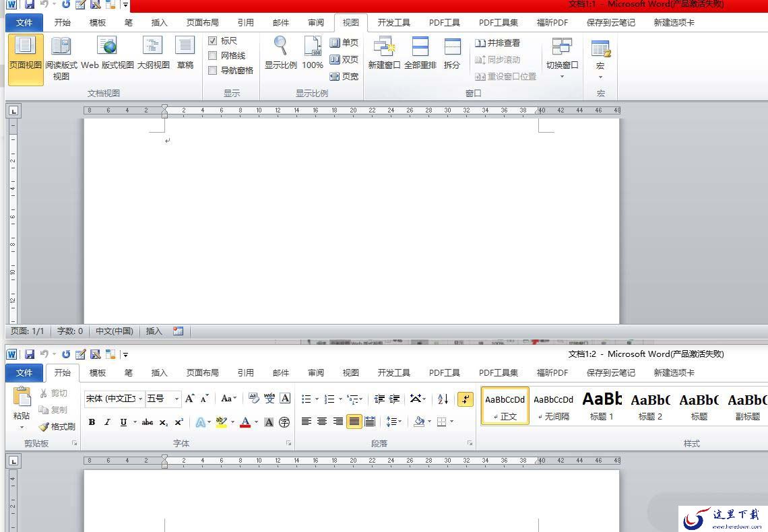The height and width of the screenshot is (532, 768).
Task: Open font name dropdown
Action: click(x=140, y=399)
